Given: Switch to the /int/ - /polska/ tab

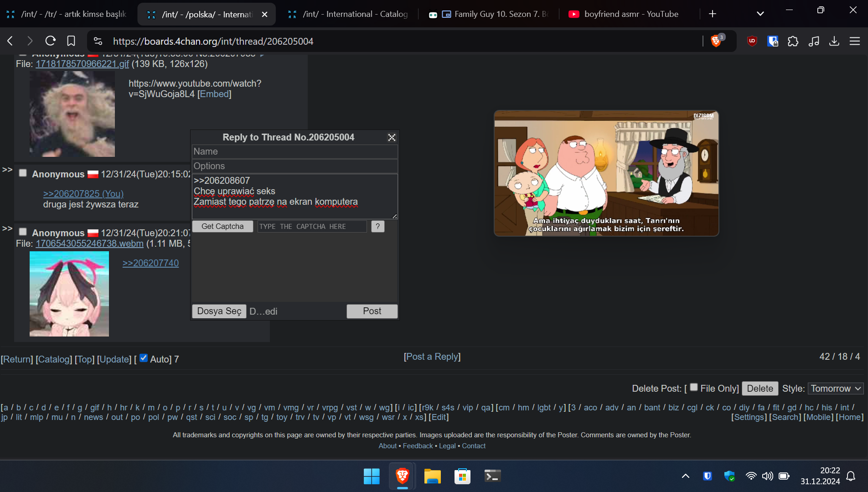Looking at the screenshot, I should point(207,14).
